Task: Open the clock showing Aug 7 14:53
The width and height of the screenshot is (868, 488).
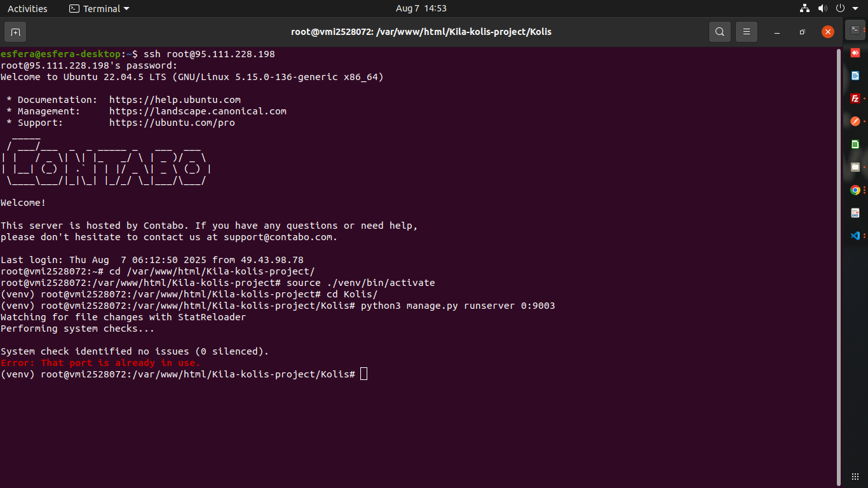Action: (421, 8)
